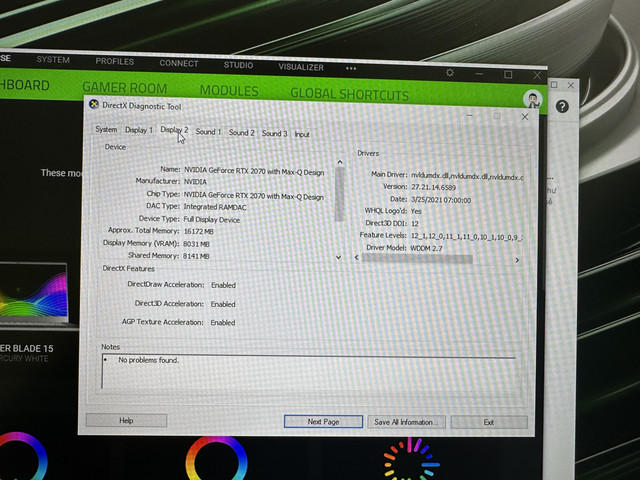Click Enabled next to DirectDraw Acceleration
640x480 pixels.
click(223, 285)
